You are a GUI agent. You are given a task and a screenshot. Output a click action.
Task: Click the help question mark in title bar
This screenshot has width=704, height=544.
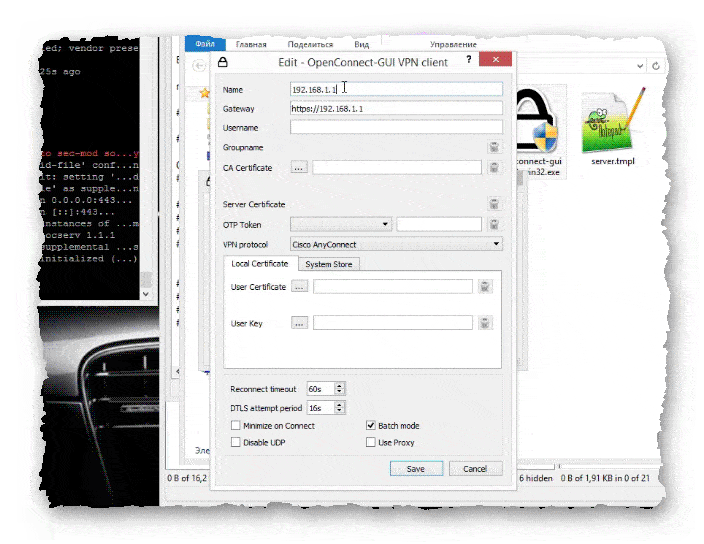point(469,59)
